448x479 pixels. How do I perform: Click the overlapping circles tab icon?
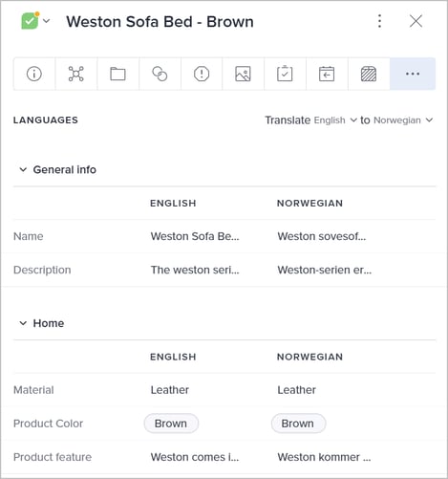pos(160,74)
